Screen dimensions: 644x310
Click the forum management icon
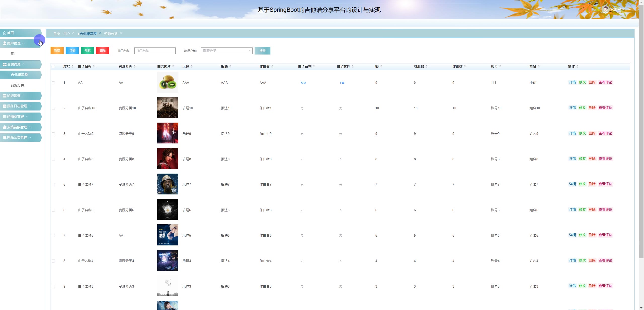[5, 96]
